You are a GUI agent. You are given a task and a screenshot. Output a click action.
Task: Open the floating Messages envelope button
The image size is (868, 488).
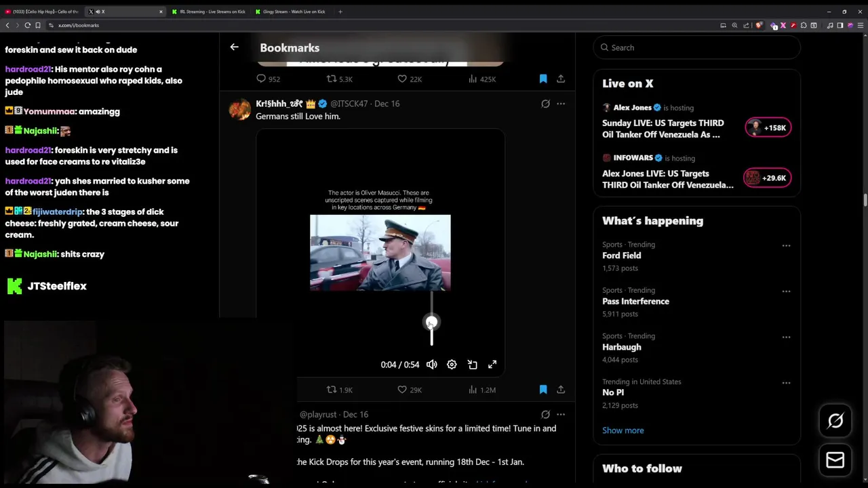point(835,460)
